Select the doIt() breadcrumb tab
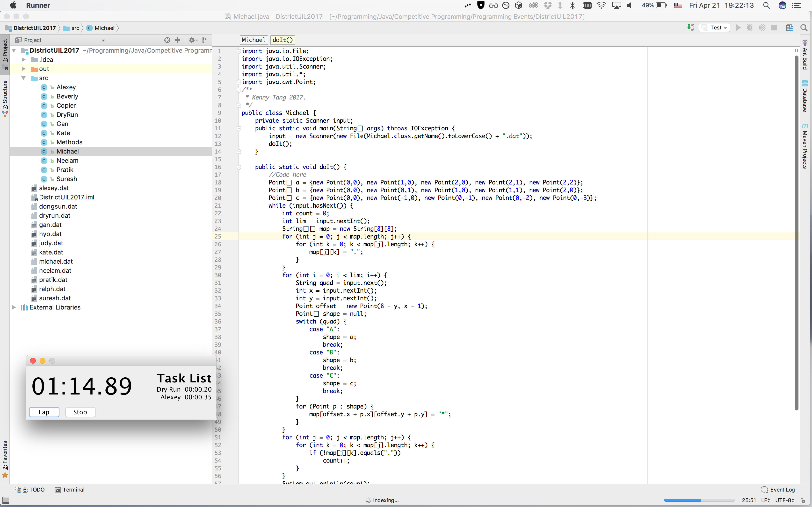Screen dimensions: 812x507 (283, 40)
